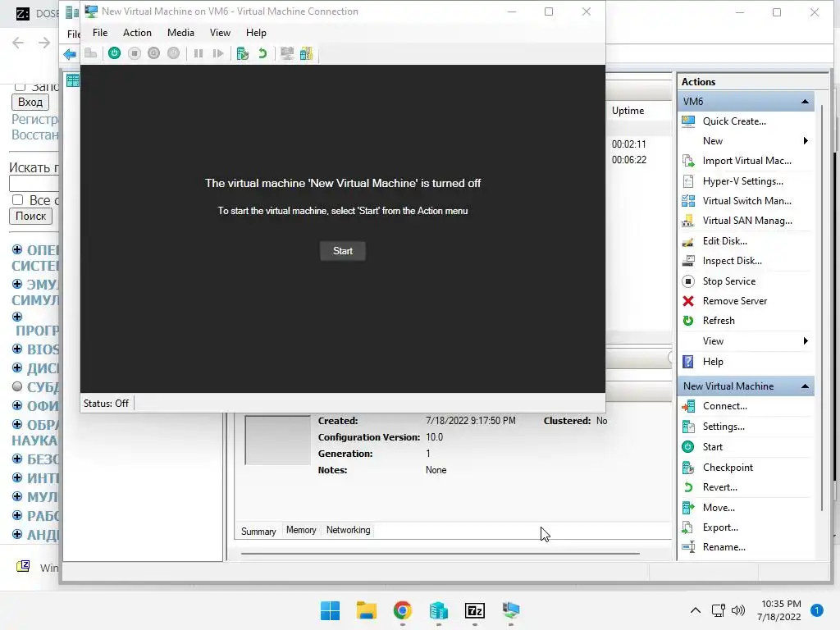Open File menu in VM Connection window
Screen dimensions: 840x630
tap(99, 33)
